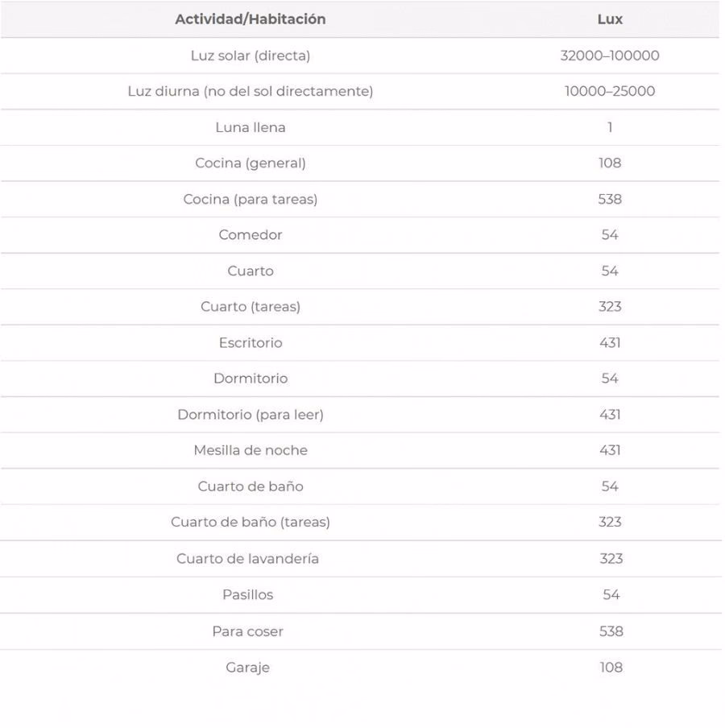The width and height of the screenshot is (725, 728).
Task: Click the Cuarto de lavandería label
Action: [x=248, y=558]
